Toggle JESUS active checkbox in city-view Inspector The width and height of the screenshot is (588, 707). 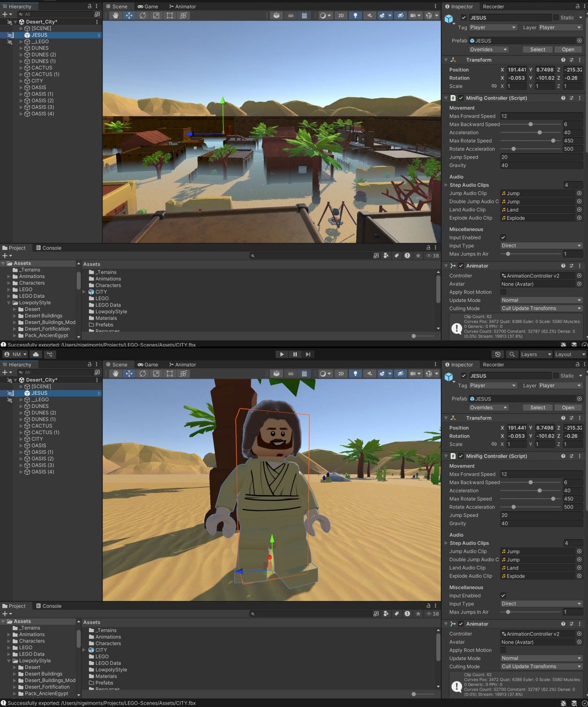click(x=464, y=17)
